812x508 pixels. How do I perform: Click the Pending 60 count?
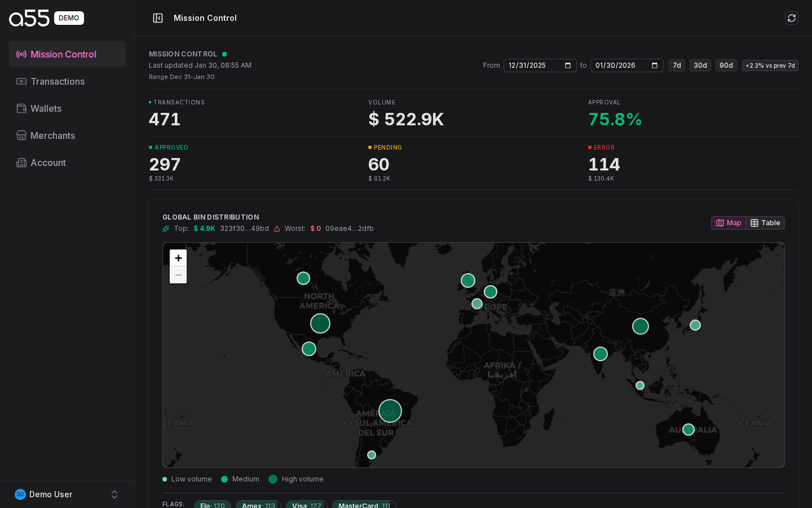pos(379,164)
